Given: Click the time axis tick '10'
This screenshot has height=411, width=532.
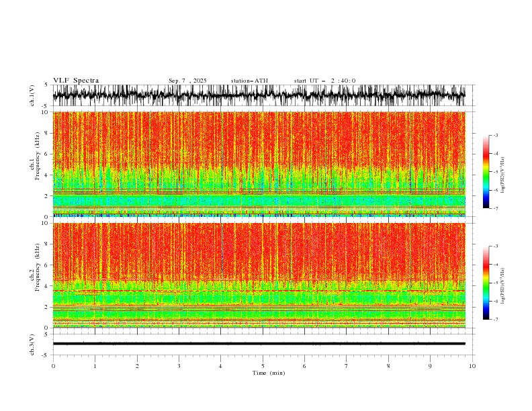Looking at the screenshot, I should pos(472,366).
